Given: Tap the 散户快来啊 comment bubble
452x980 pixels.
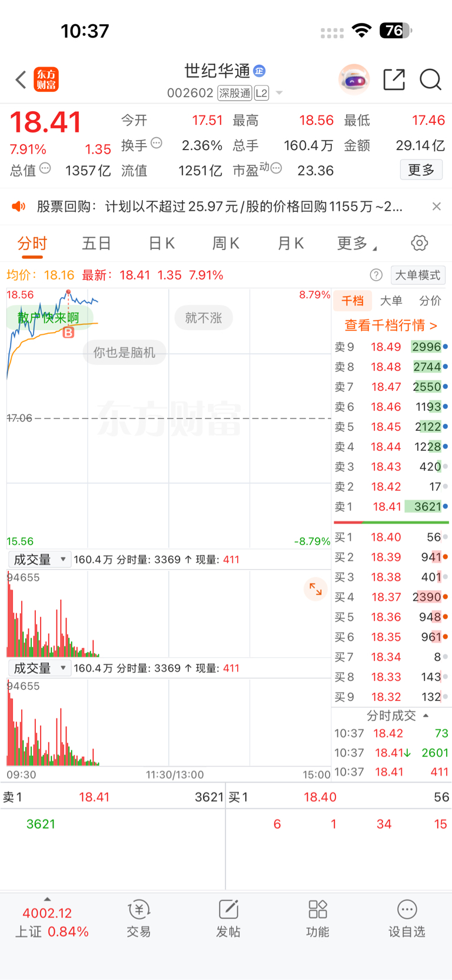Looking at the screenshot, I should coord(49,318).
